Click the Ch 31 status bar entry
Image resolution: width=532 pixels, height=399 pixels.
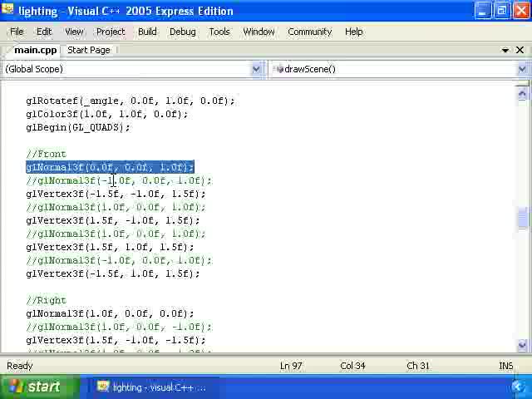point(417,366)
